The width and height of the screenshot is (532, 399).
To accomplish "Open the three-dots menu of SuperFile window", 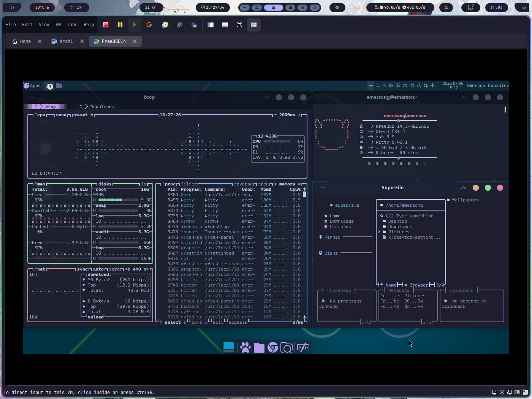I will click(322, 188).
